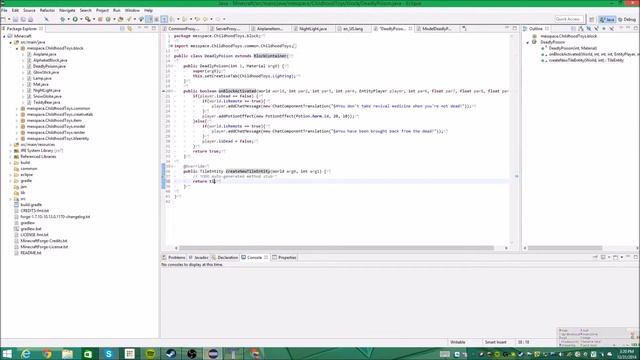Viewport: 640px width, 360px height.
Task: Click the green Run button in toolbar
Action: [x=75, y=19]
